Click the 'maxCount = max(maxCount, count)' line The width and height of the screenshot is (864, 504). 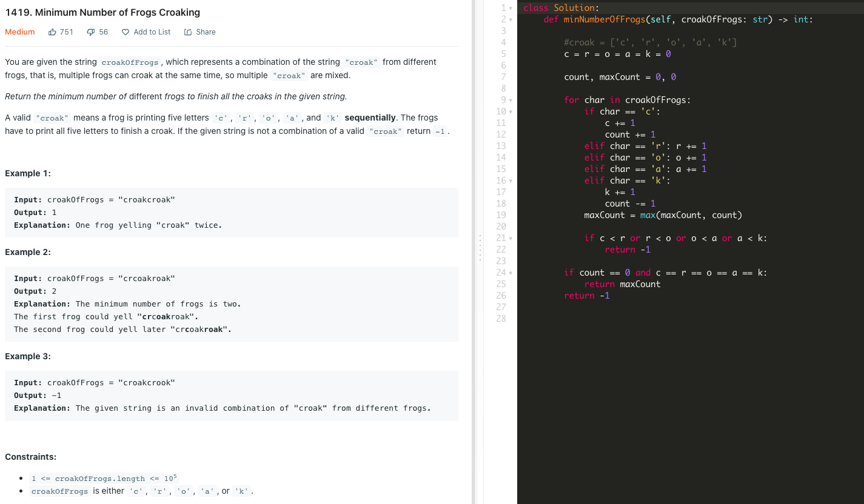[x=663, y=215]
